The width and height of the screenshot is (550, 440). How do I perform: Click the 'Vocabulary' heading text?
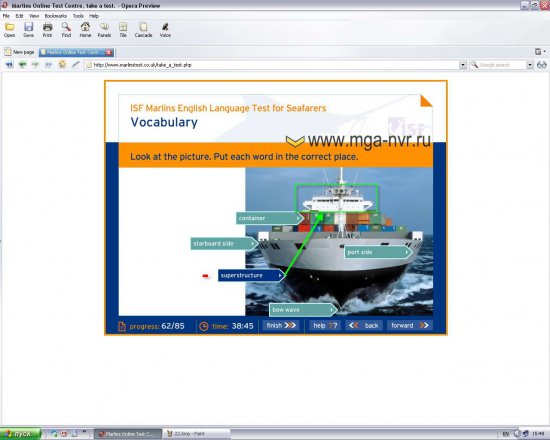[164, 122]
